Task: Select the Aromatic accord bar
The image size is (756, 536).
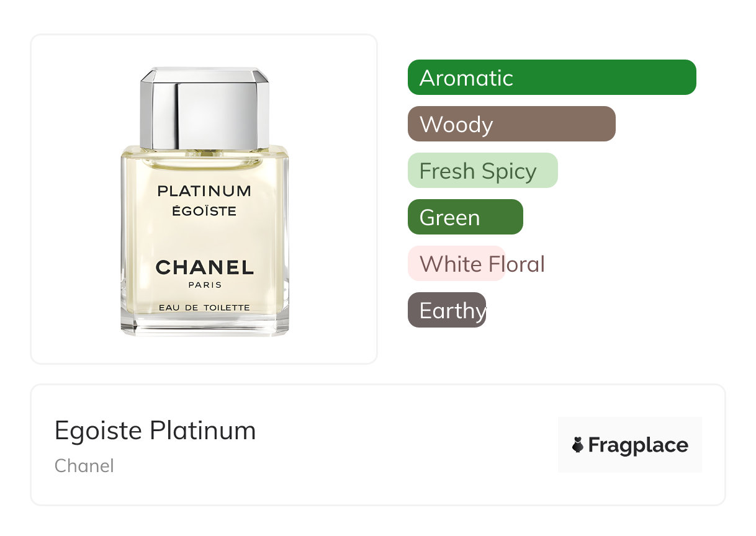Action: pyautogui.click(x=552, y=78)
